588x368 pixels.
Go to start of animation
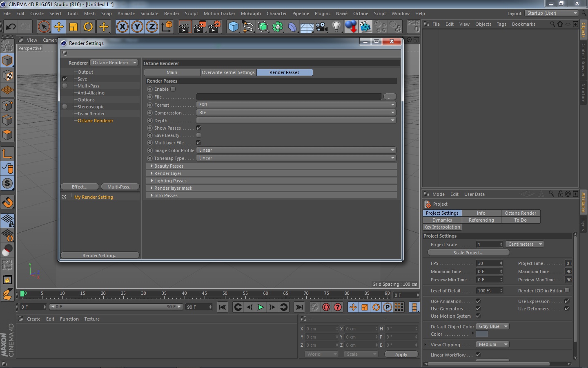point(223,307)
